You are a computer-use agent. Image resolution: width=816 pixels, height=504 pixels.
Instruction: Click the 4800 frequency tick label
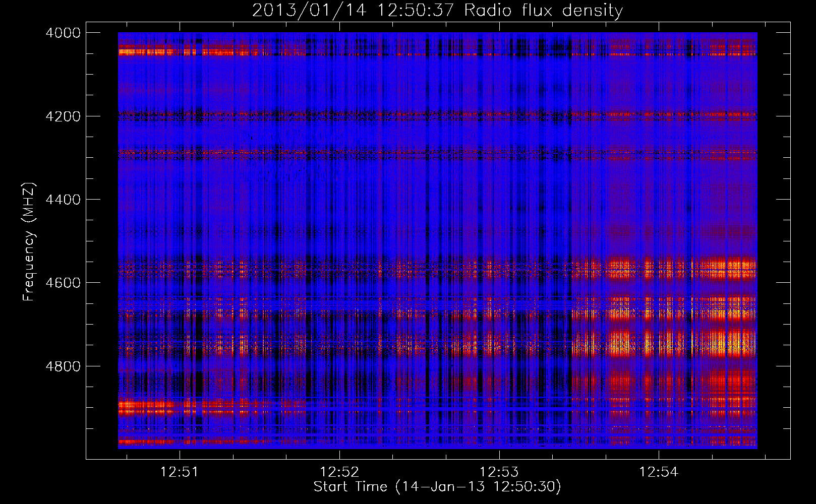click(x=63, y=366)
